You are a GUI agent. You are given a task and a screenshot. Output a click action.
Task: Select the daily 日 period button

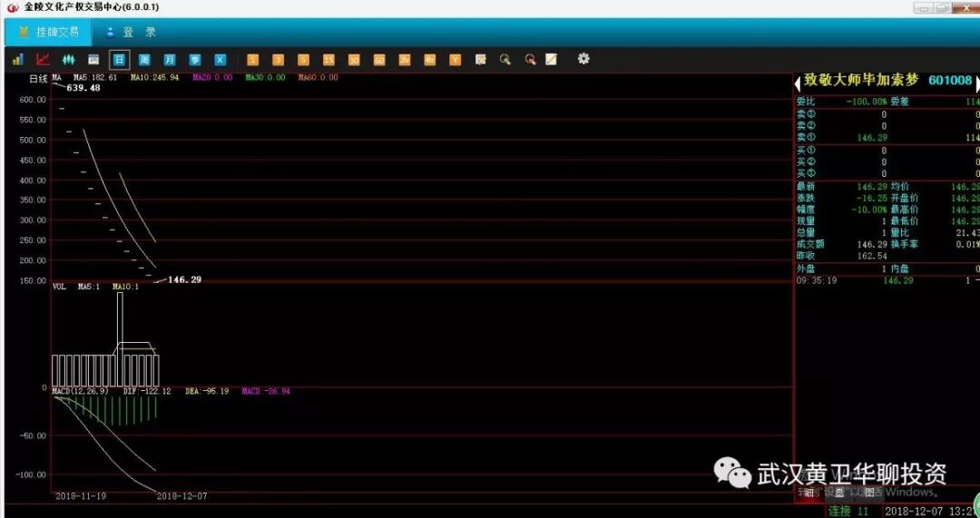[x=119, y=59]
